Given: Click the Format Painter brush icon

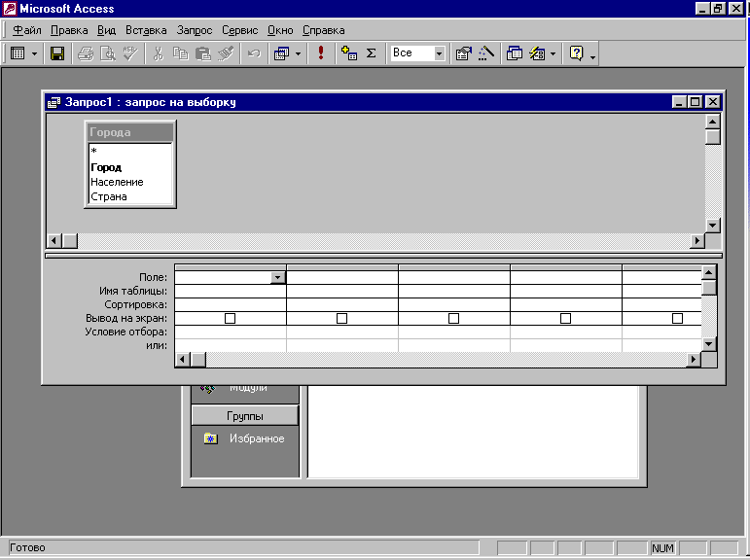Looking at the screenshot, I should tap(226, 53).
